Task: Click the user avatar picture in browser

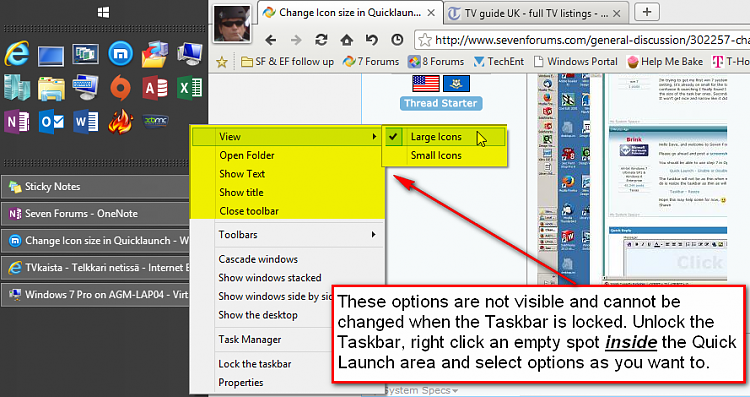Action: [x=232, y=23]
